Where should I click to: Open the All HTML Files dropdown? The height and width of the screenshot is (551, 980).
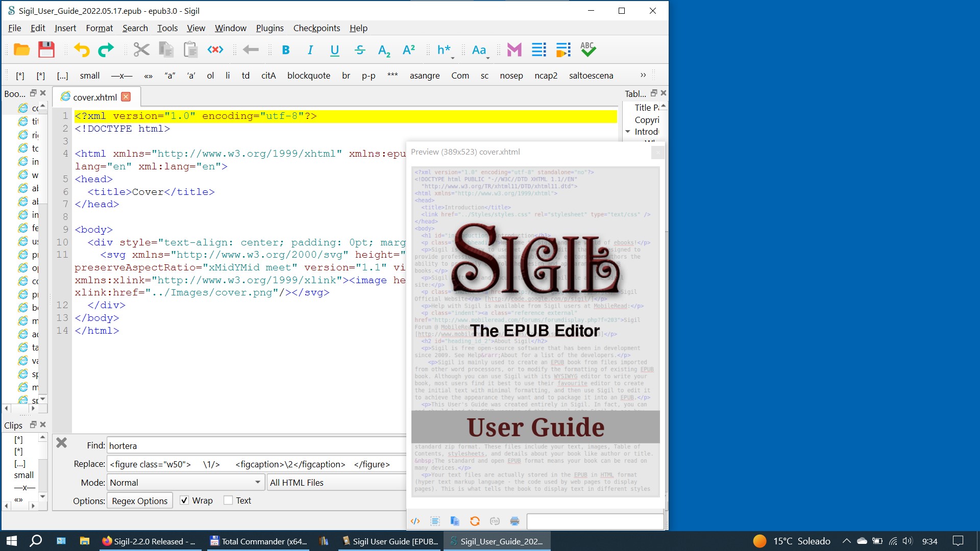[x=337, y=483]
